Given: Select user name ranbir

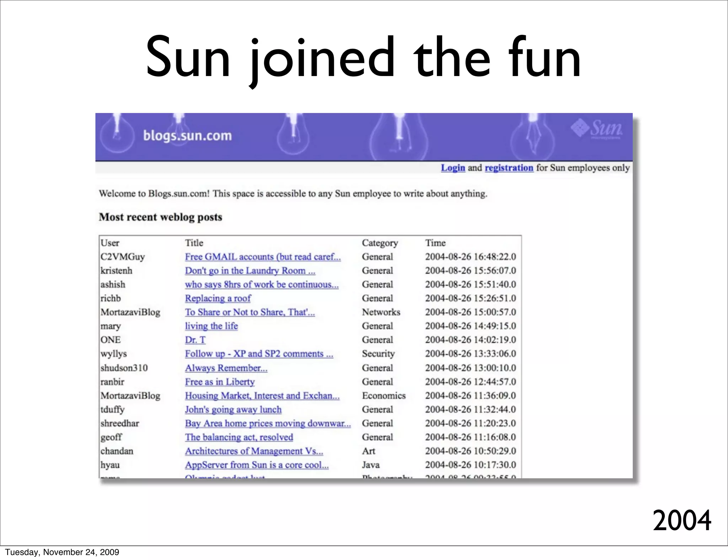Looking at the screenshot, I should pyautogui.click(x=112, y=382).
